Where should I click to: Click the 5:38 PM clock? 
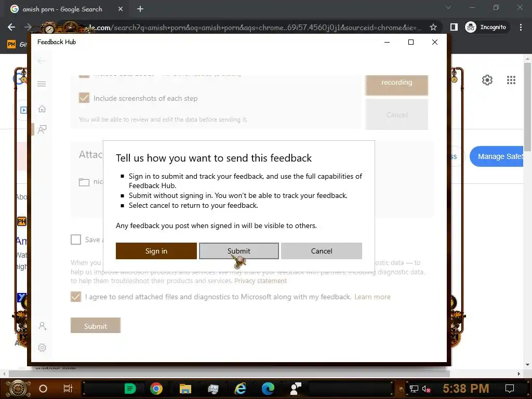click(466, 388)
